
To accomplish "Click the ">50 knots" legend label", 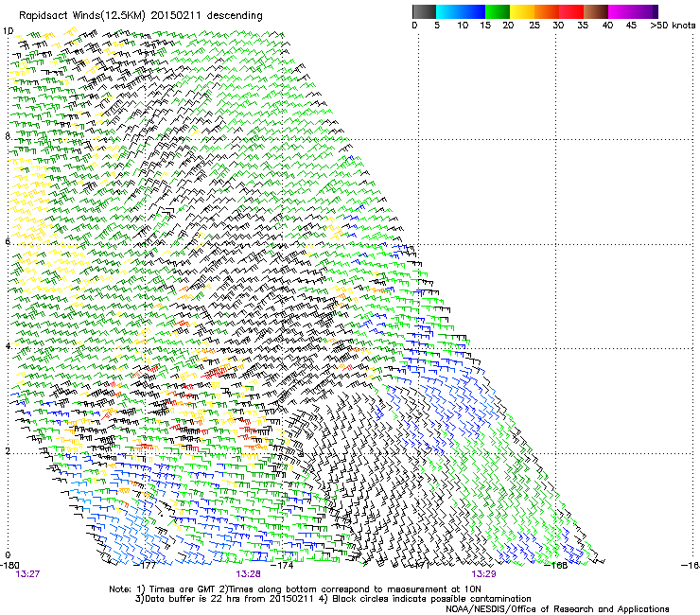I will click(x=673, y=26).
